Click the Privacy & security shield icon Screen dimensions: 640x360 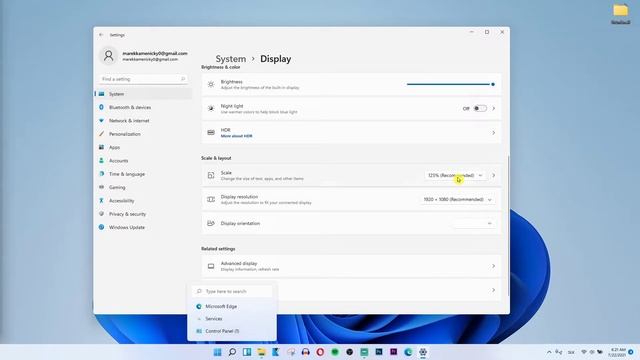click(102, 214)
